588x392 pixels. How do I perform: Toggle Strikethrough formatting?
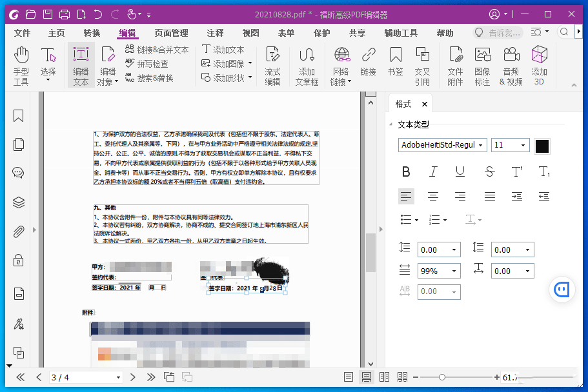[x=489, y=171]
